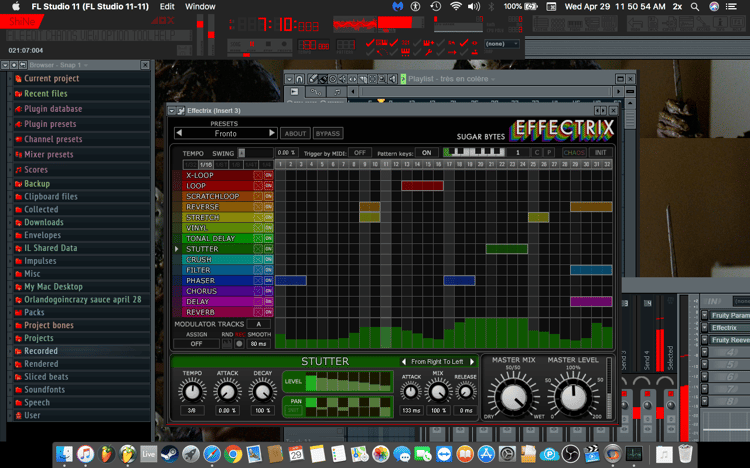
Task: Toggle the REVERSE effect ON button
Action: [x=268, y=207]
